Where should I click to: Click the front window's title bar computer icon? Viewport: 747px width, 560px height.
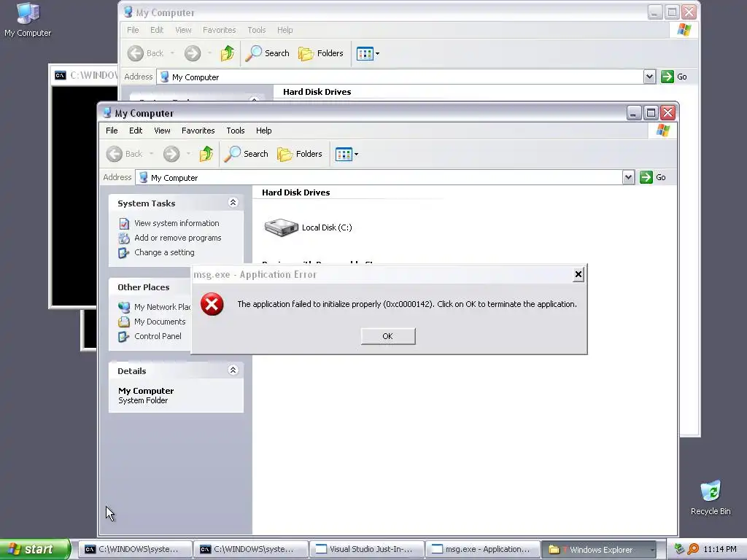tap(107, 113)
